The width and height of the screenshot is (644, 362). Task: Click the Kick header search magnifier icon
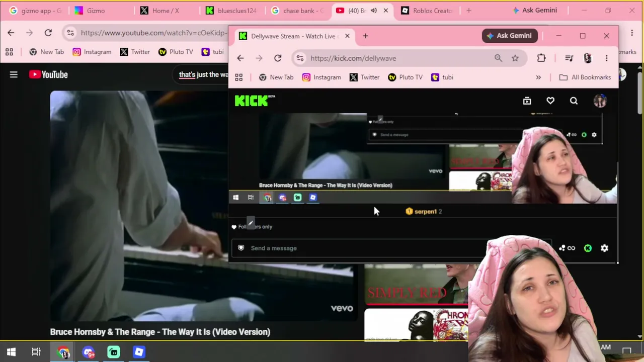[x=574, y=101]
